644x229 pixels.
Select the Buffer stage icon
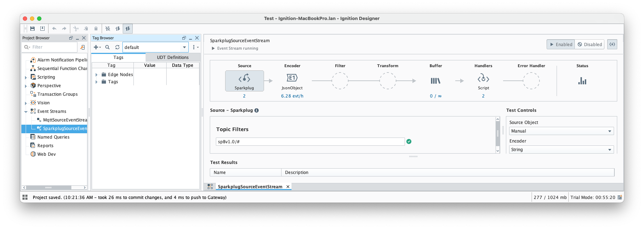(435, 81)
